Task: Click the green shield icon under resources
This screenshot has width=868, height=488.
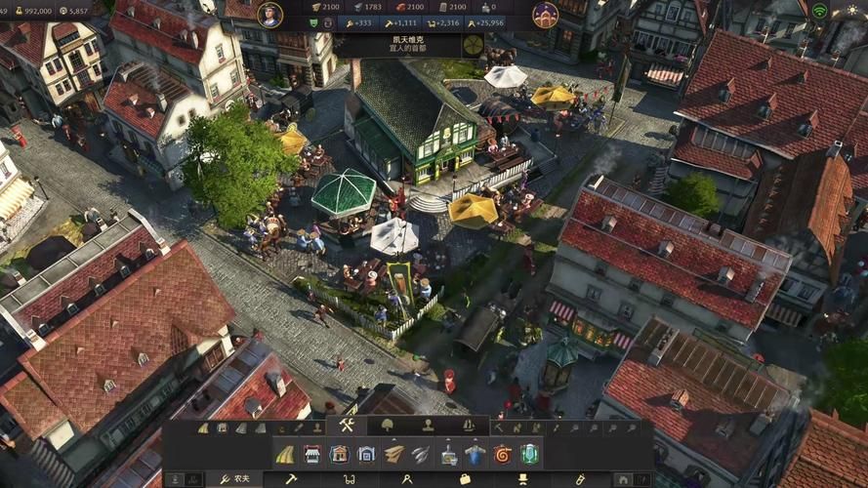Action: tap(313, 22)
